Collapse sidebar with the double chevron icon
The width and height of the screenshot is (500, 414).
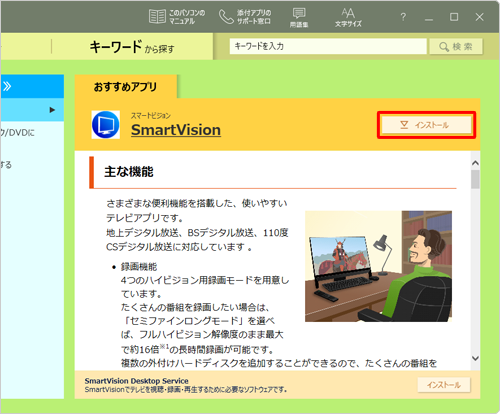tap(7, 86)
